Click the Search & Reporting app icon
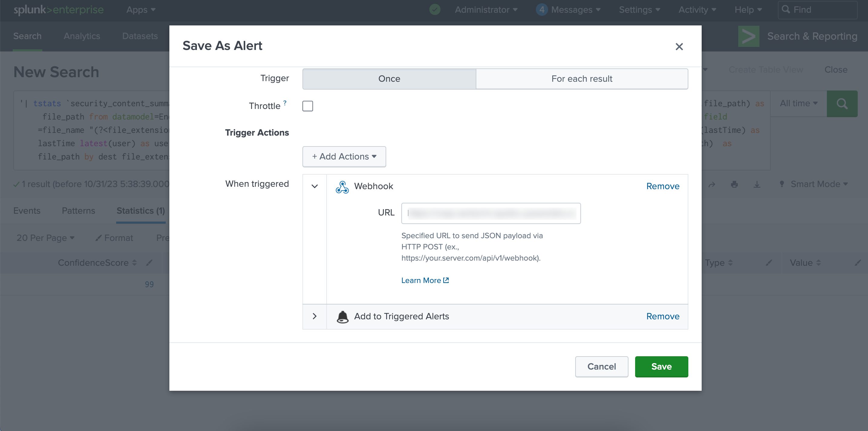The image size is (868, 431). coord(748,36)
